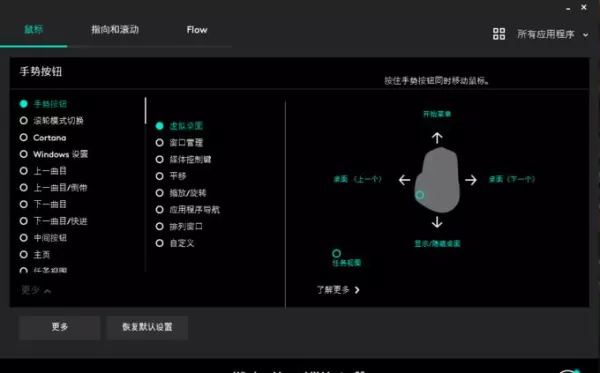Switch to the 鼠标 tab
Image resolution: width=600 pixels, height=373 pixels.
[x=34, y=30]
